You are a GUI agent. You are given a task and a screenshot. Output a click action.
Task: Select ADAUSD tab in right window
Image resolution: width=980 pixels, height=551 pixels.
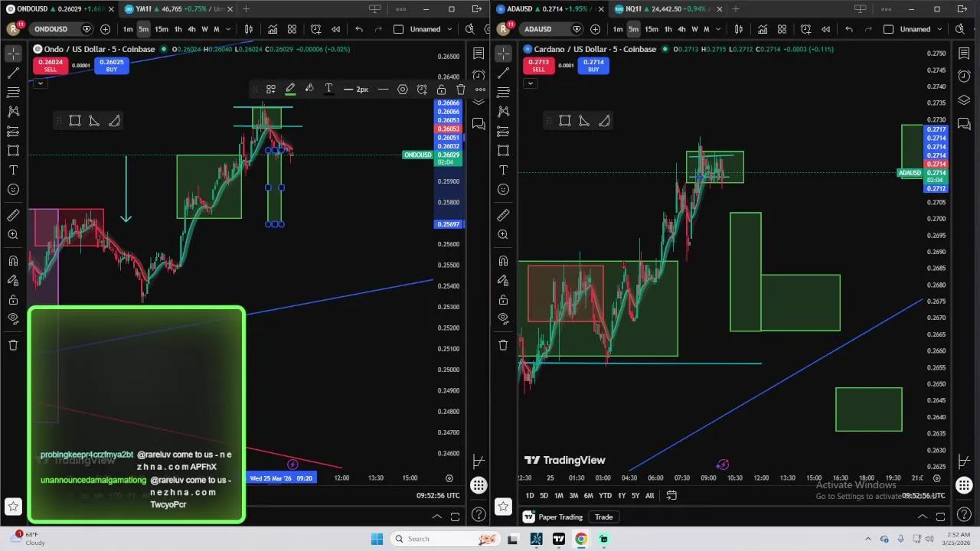click(x=550, y=9)
